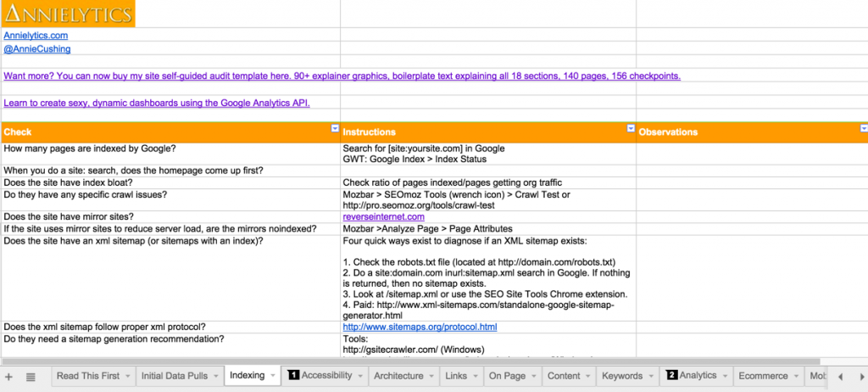Select the 'Search for [site:yoursite.com] in Google' cell
Viewport: 868px width, 392px height.
point(488,154)
